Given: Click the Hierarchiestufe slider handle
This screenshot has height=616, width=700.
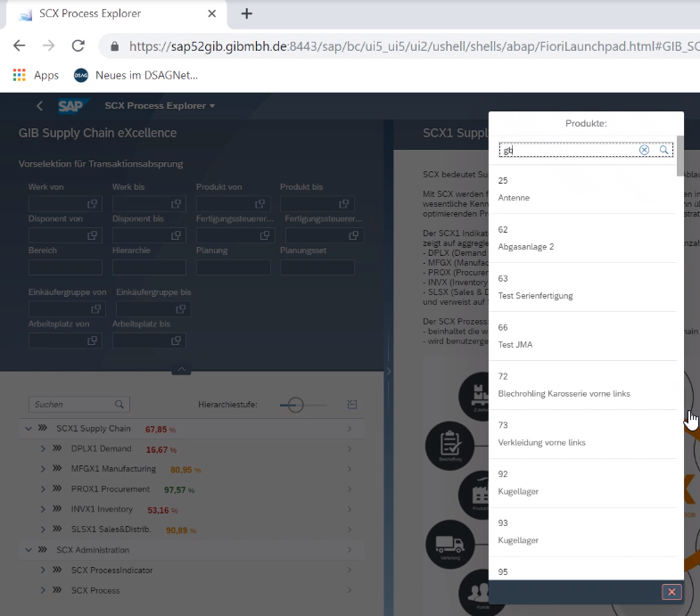Looking at the screenshot, I should 295,405.
